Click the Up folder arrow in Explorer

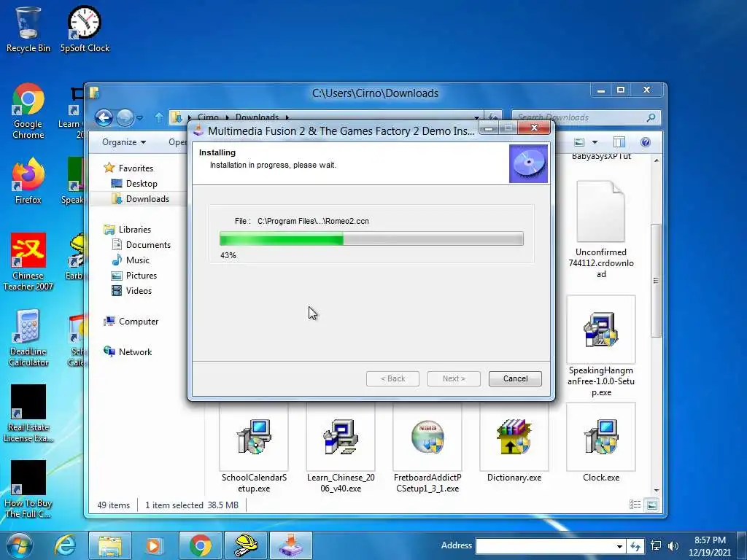pos(158,117)
